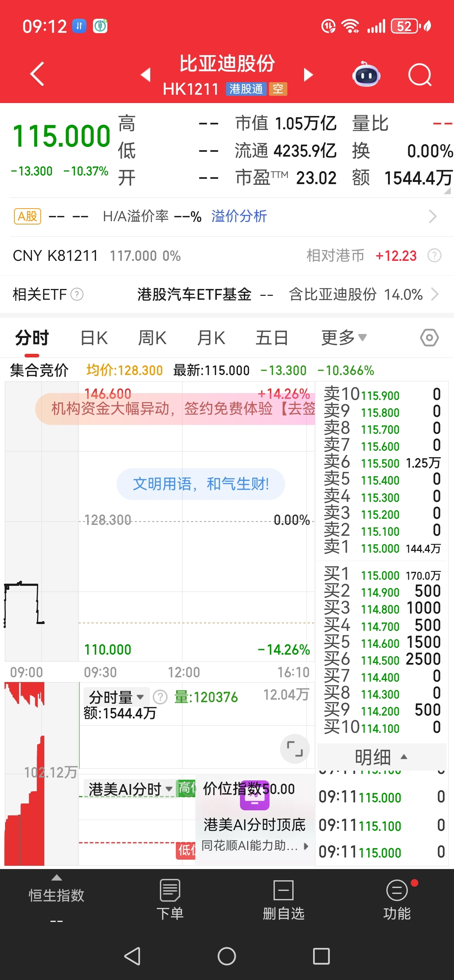Open chart settings hexagon icon
The height and width of the screenshot is (980, 454).
429,338
